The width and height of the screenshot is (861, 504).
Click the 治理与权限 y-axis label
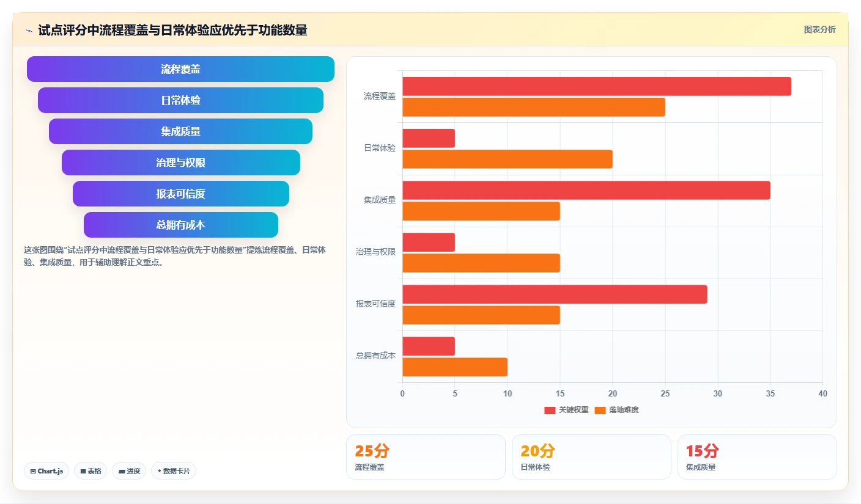point(376,252)
